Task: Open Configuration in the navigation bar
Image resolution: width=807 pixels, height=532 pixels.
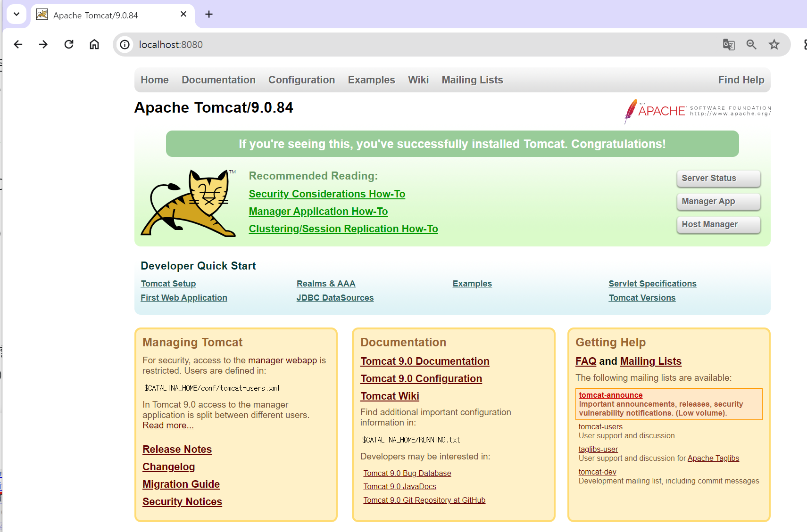Action: point(302,80)
